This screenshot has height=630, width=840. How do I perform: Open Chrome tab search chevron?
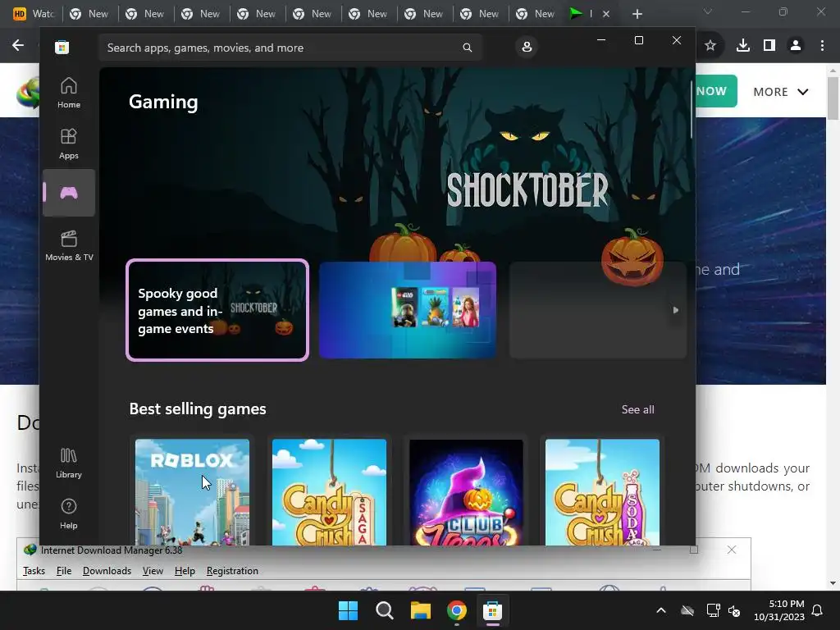pos(708,11)
